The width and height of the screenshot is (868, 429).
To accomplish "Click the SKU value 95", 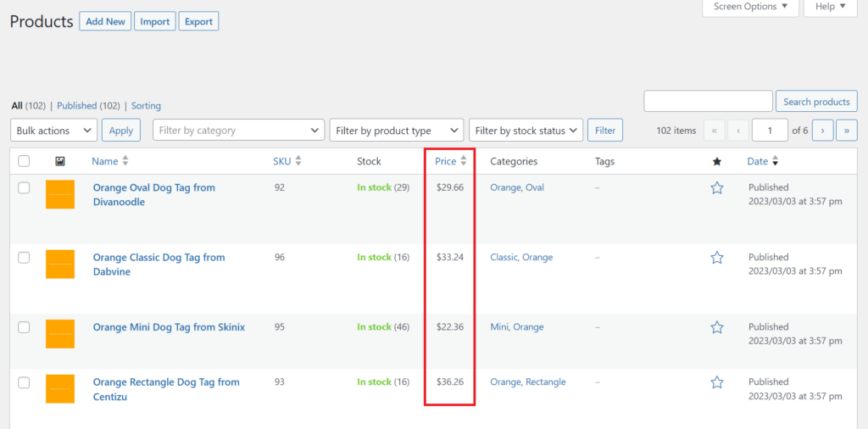I will (x=280, y=327).
